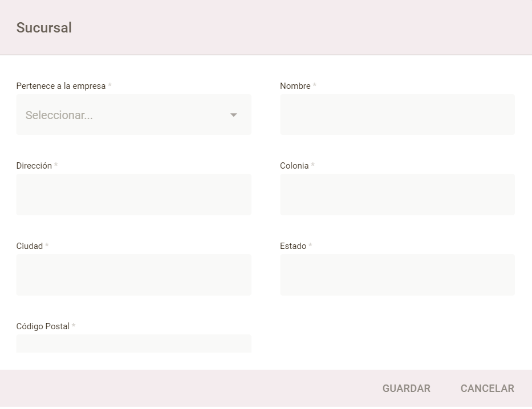Click the 'Código Postal' field label

[x=43, y=326]
